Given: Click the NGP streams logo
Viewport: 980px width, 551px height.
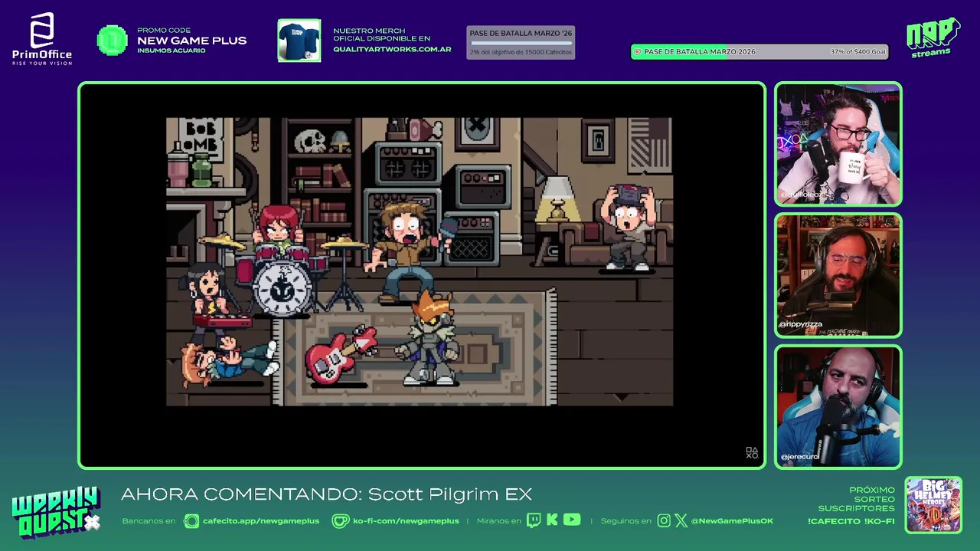Looking at the screenshot, I should pos(933,37).
